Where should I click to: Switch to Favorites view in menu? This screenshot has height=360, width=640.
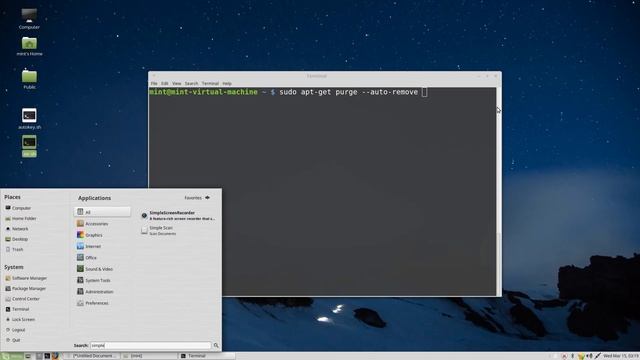[x=197, y=198]
